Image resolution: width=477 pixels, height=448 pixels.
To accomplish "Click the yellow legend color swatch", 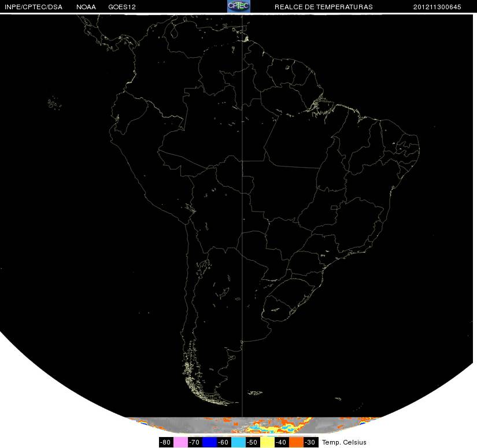I will (x=267, y=442).
